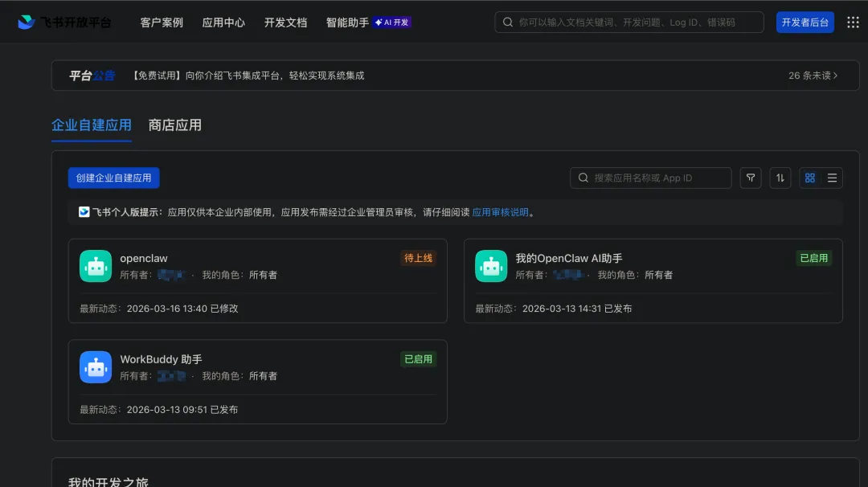Click 创建企业自建应用 button
868x487 pixels.
pos(113,178)
